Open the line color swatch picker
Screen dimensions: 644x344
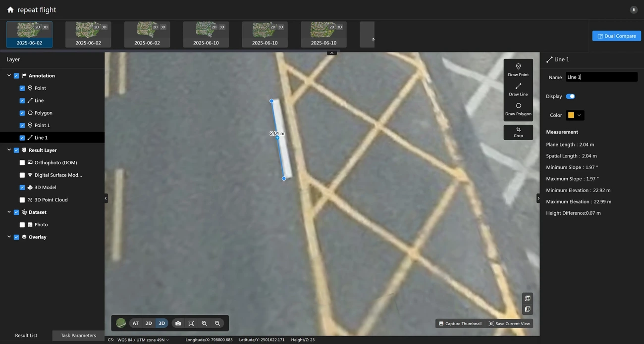(575, 115)
